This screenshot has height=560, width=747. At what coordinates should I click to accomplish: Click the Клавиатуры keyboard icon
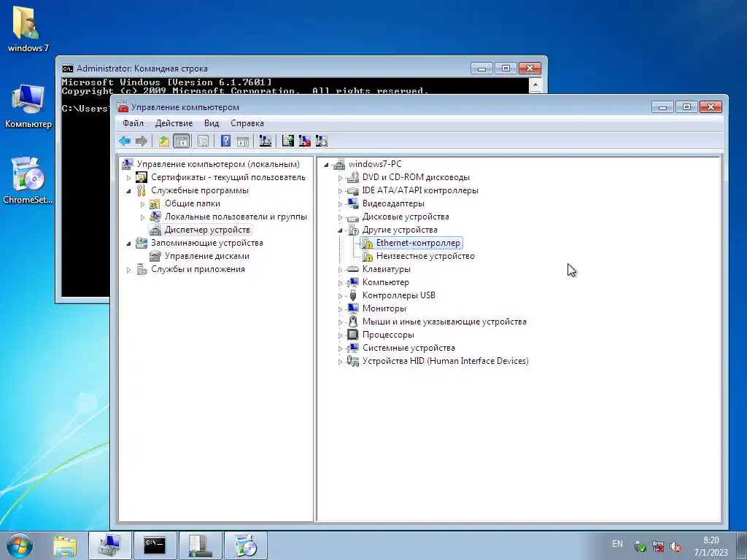click(x=353, y=269)
